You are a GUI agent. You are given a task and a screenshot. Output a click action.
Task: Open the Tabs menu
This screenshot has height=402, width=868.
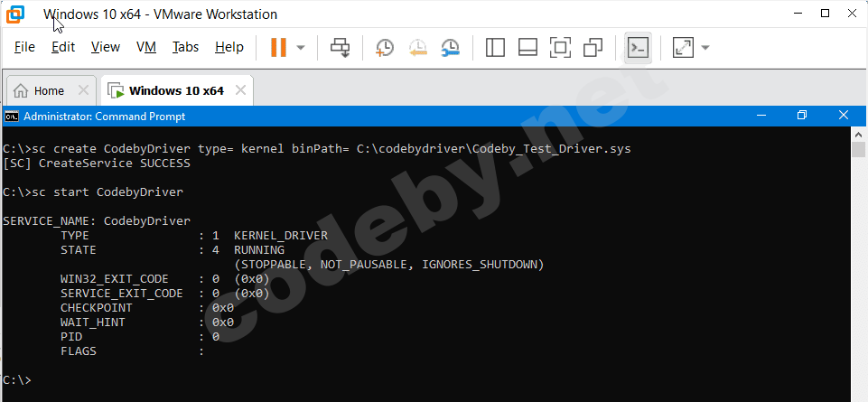(185, 47)
